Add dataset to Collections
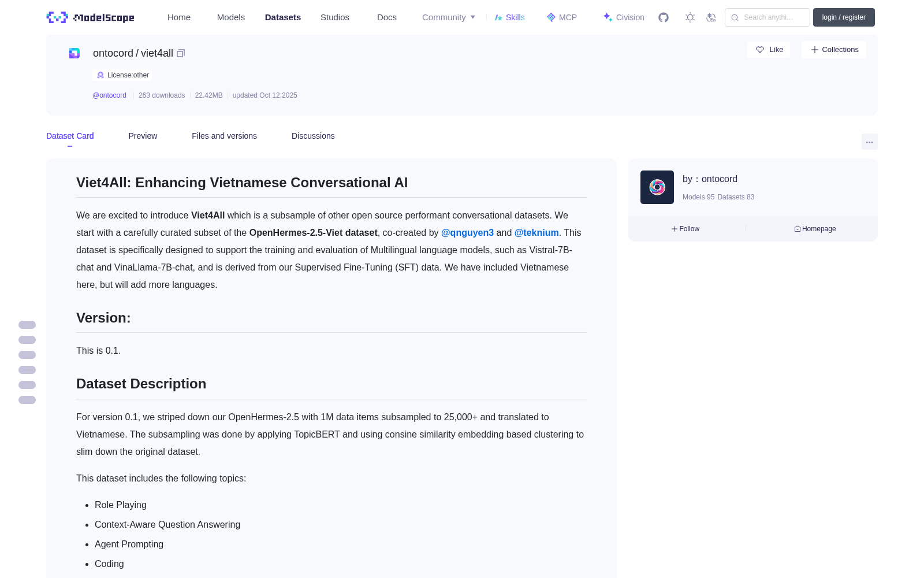Image resolution: width=924 pixels, height=578 pixels. point(834,50)
